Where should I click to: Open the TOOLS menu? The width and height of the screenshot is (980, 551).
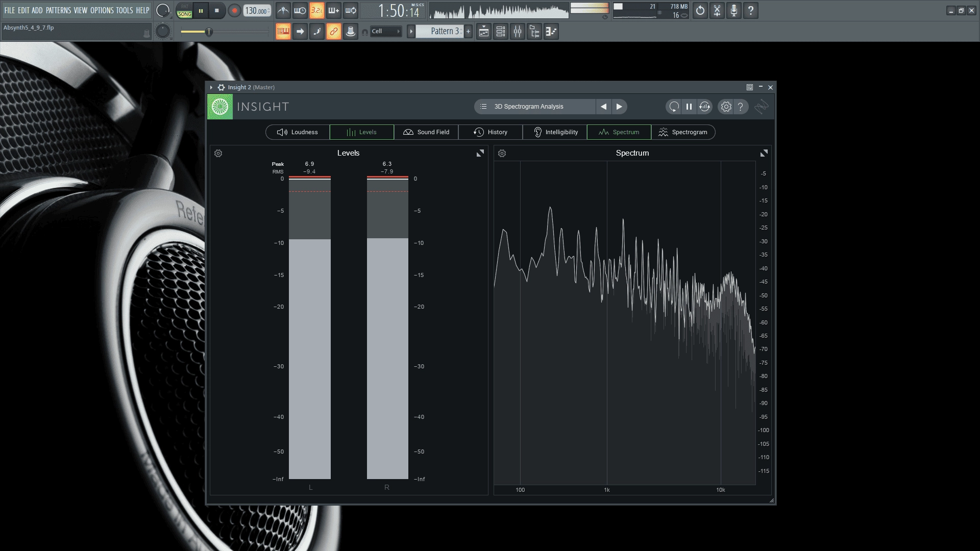click(x=125, y=10)
